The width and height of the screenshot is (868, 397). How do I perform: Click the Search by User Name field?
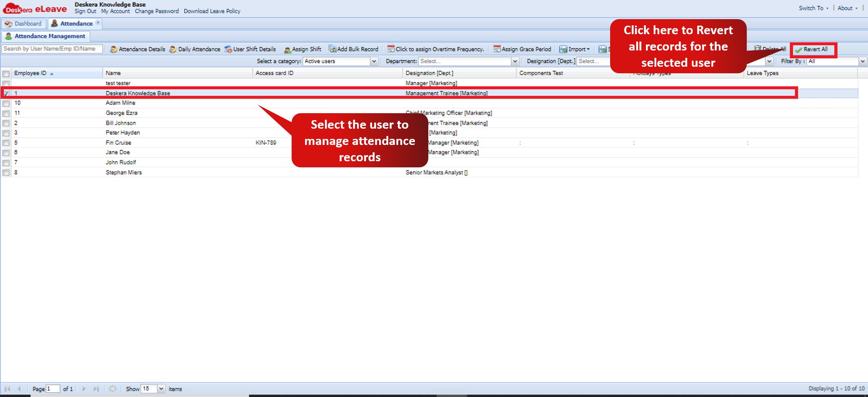(x=52, y=49)
